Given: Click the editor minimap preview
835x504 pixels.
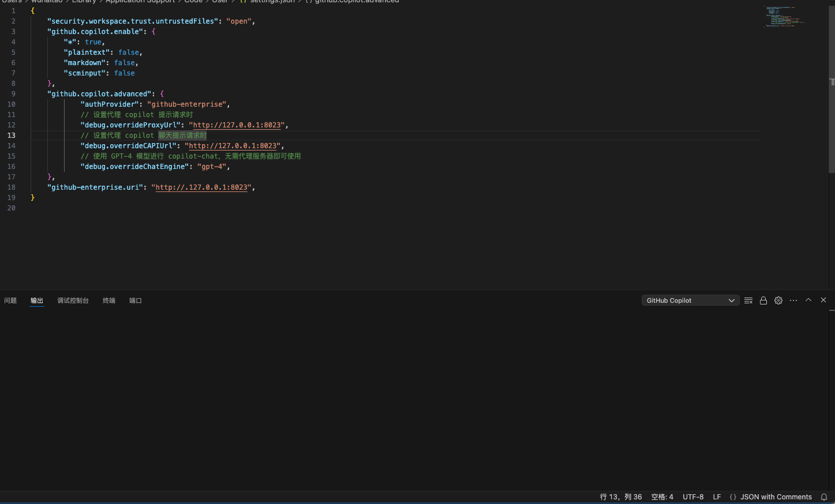Looking at the screenshot, I should [x=785, y=16].
